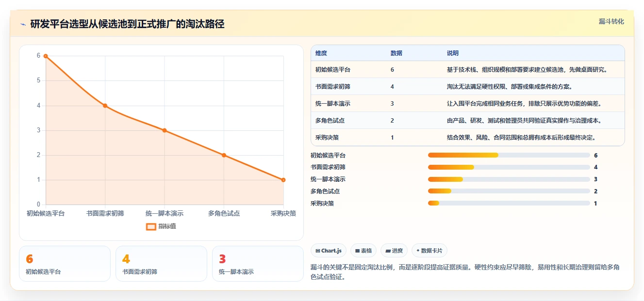Click table cell 统一脚本演示
This screenshot has width=644, height=301.
(x=333, y=104)
